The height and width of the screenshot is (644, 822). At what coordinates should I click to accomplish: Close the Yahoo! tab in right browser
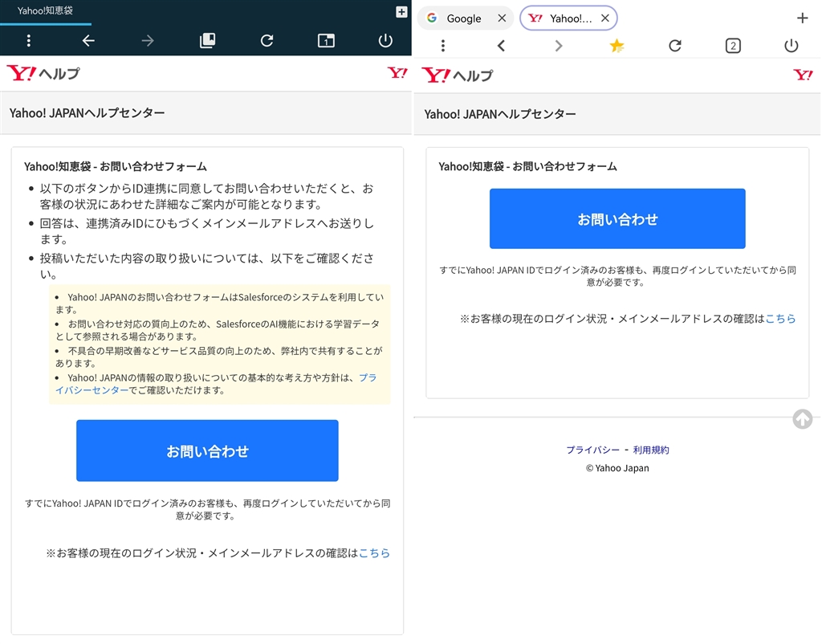pyautogui.click(x=605, y=18)
